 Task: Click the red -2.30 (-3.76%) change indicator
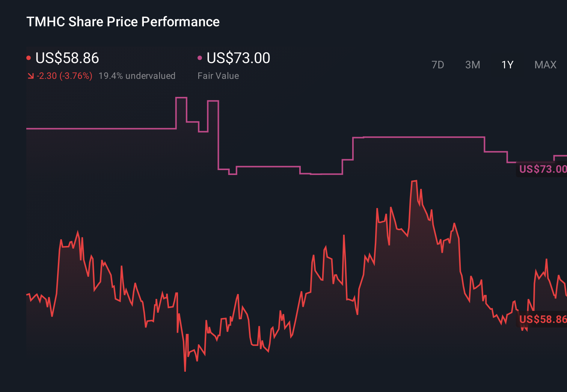coord(64,75)
